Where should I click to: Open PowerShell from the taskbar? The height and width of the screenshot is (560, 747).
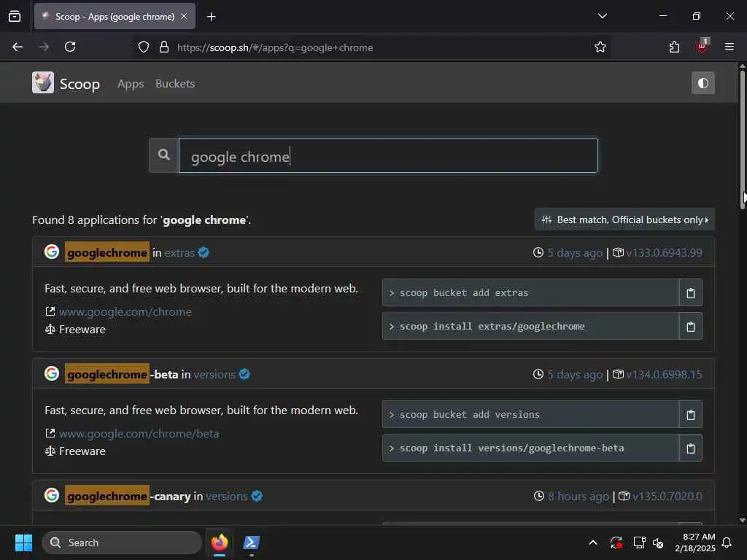251,542
